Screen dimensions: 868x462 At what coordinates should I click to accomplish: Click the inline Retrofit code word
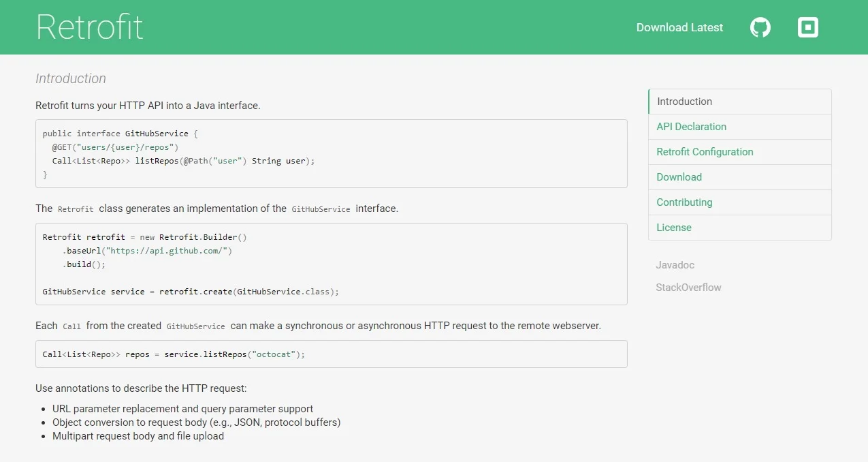pyautogui.click(x=76, y=209)
